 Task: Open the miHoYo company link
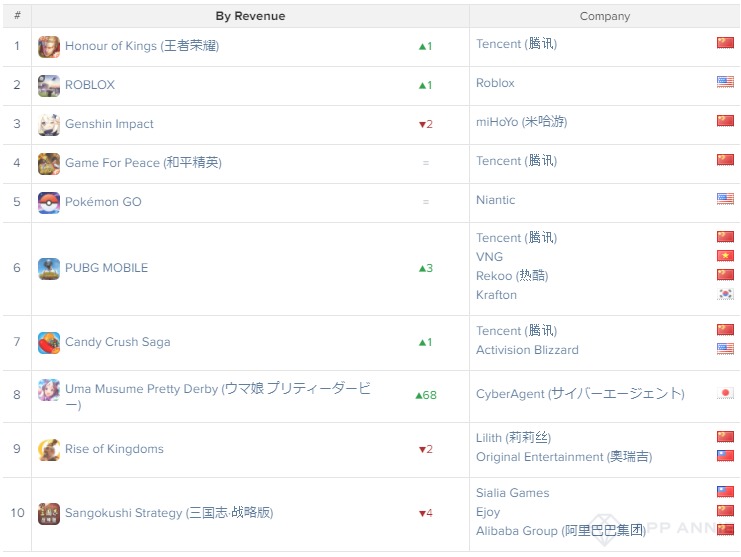tap(521, 122)
